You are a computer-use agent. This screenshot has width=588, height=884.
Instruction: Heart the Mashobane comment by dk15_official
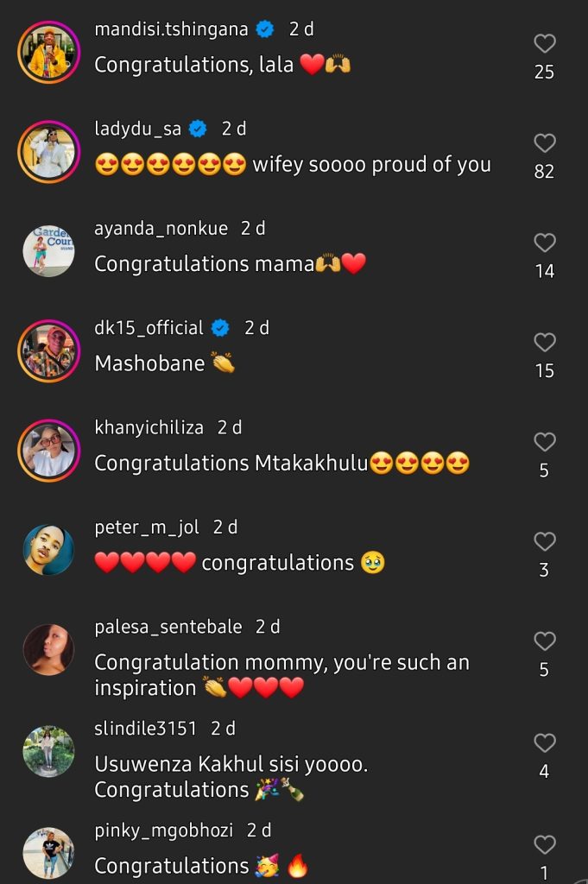[544, 343]
